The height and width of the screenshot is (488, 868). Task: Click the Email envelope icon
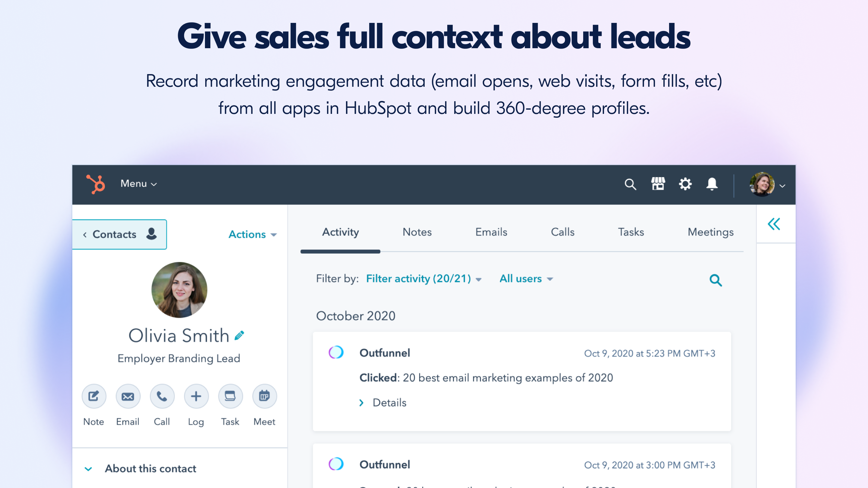point(128,396)
